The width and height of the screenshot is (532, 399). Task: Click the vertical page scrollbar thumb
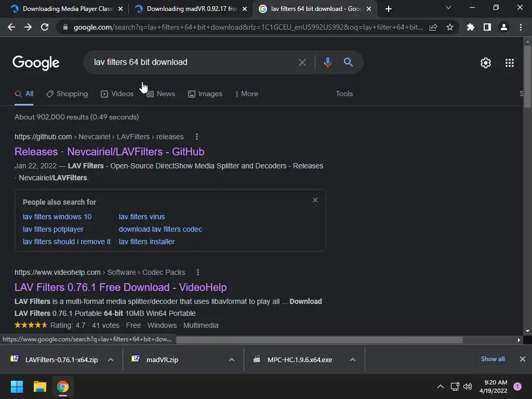[527, 76]
